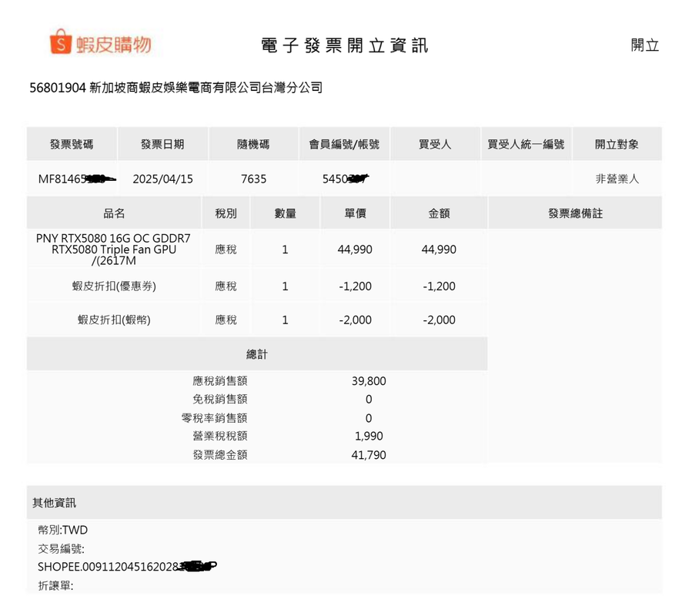Click the 開立 text at top right

[x=644, y=45]
